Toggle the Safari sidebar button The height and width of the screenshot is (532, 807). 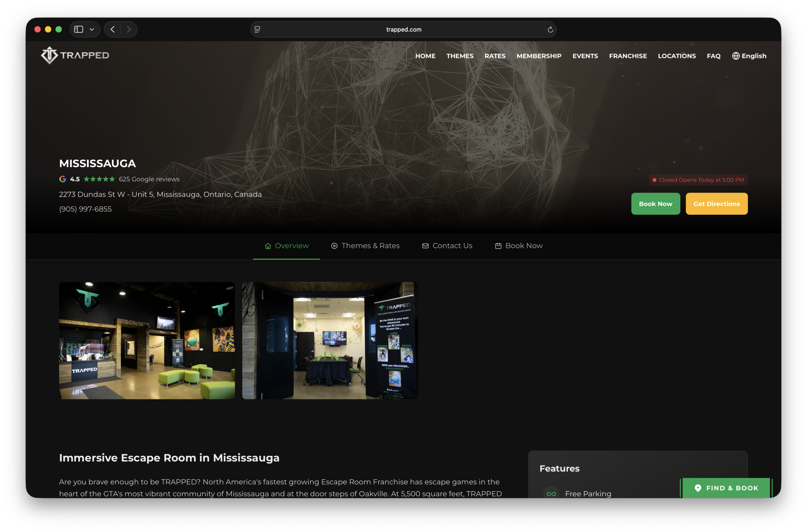[78, 30]
